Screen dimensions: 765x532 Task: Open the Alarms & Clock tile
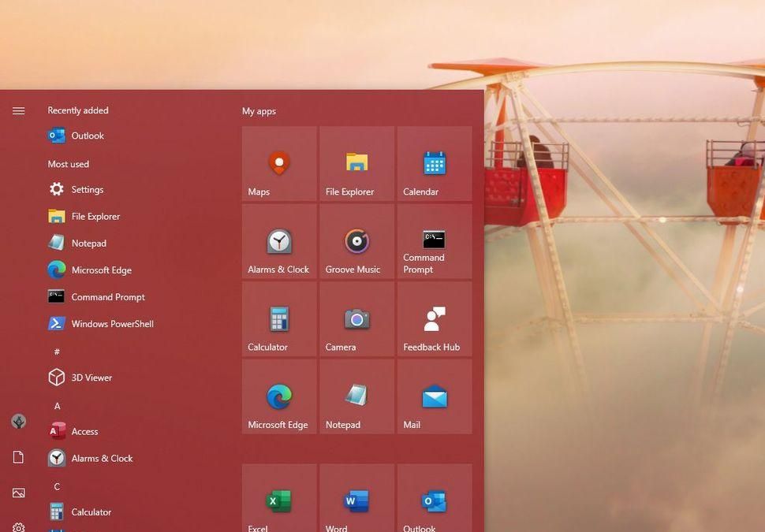278,241
